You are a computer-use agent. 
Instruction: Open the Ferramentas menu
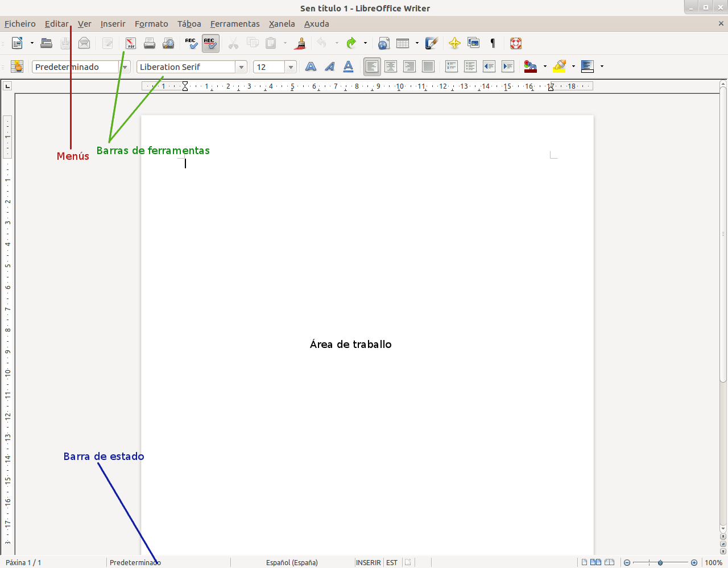pos(235,24)
